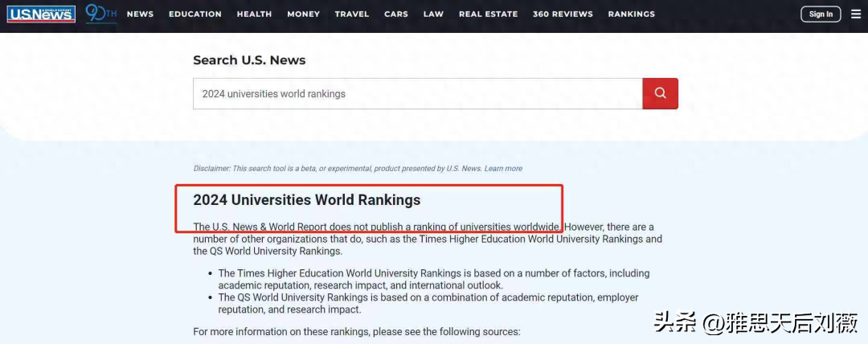Open the hamburger menu icon
The height and width of the screenshot is (344, 868).
point(855,14)
